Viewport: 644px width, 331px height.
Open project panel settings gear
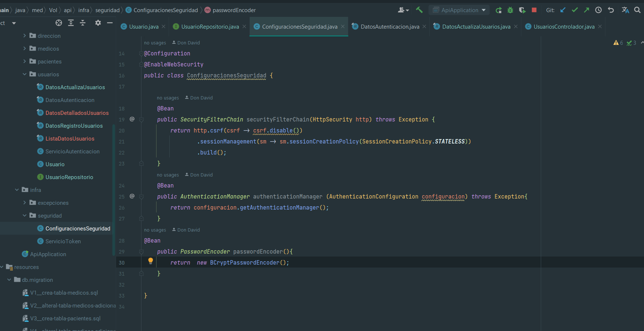click(98, 23)
